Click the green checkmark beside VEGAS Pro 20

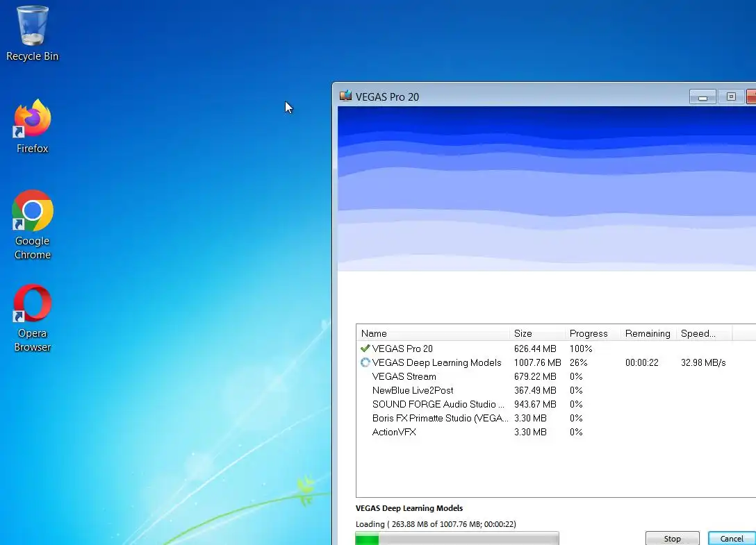365,348
